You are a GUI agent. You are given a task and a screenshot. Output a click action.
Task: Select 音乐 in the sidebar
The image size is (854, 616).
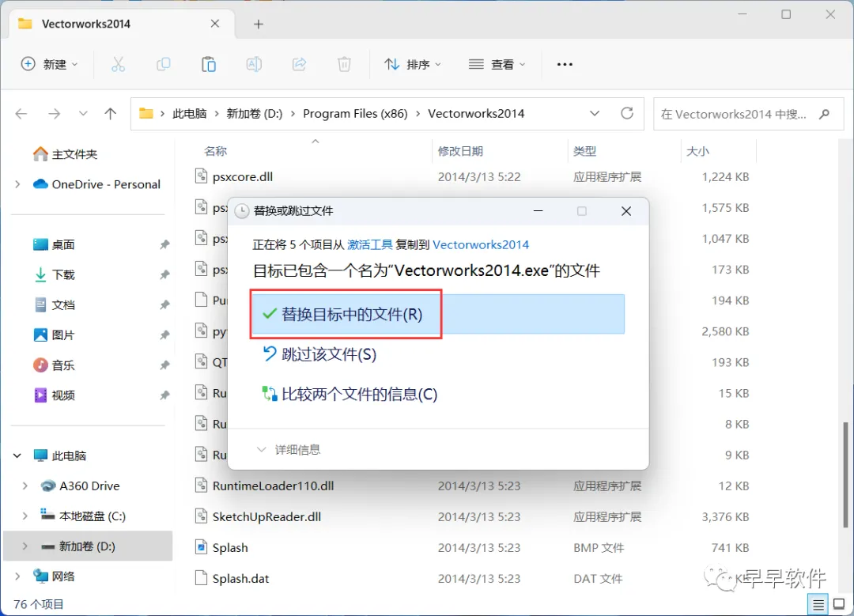[x=54, y=365]
